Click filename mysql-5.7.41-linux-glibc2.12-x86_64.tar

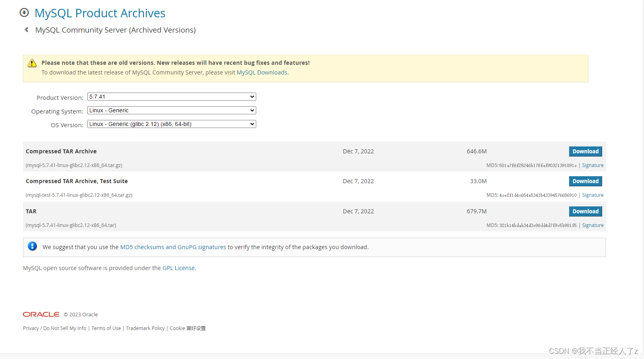click(x=71, y=225)
